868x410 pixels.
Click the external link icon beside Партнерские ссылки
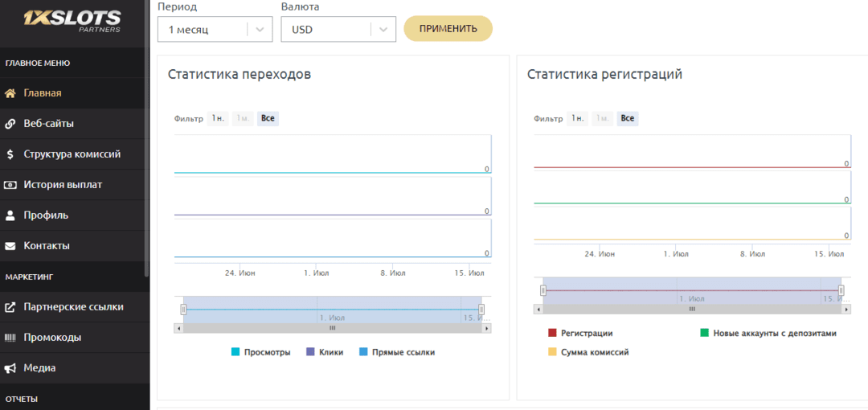[10, 307]
